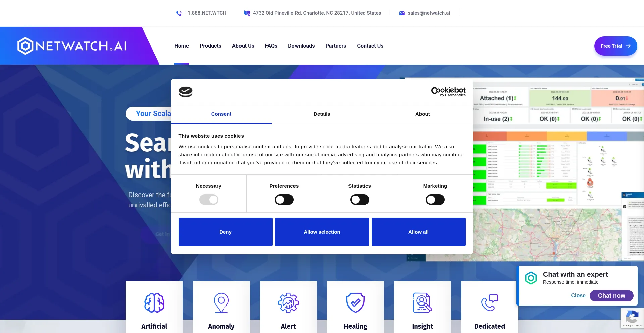Click the Anomaly location pin icon
The height and width of the screenshot is (333, 644).
pyautogui.click(x=221, y=303)
